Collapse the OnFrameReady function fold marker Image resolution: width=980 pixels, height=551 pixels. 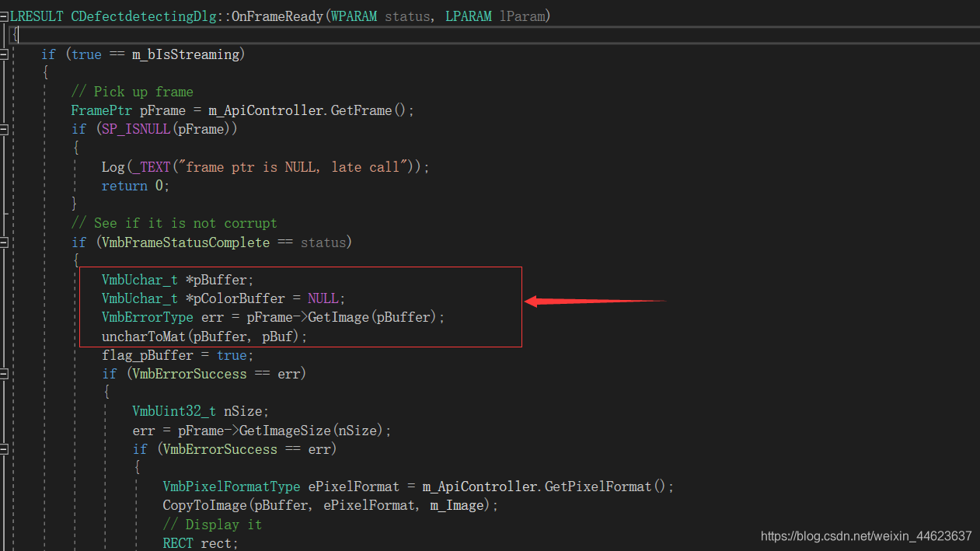coord(4,16)
